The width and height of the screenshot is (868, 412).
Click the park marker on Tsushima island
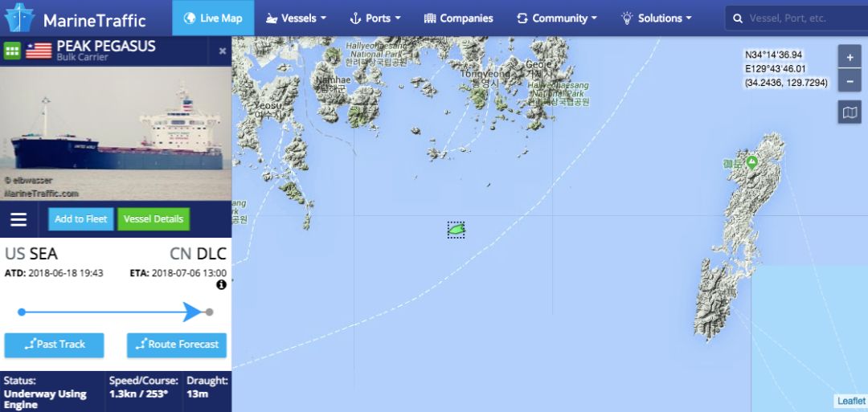pos(751,162)
